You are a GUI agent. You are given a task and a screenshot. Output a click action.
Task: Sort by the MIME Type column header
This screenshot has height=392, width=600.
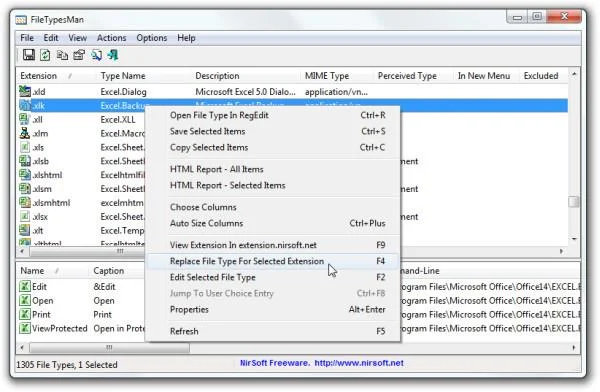coord(338,76)
